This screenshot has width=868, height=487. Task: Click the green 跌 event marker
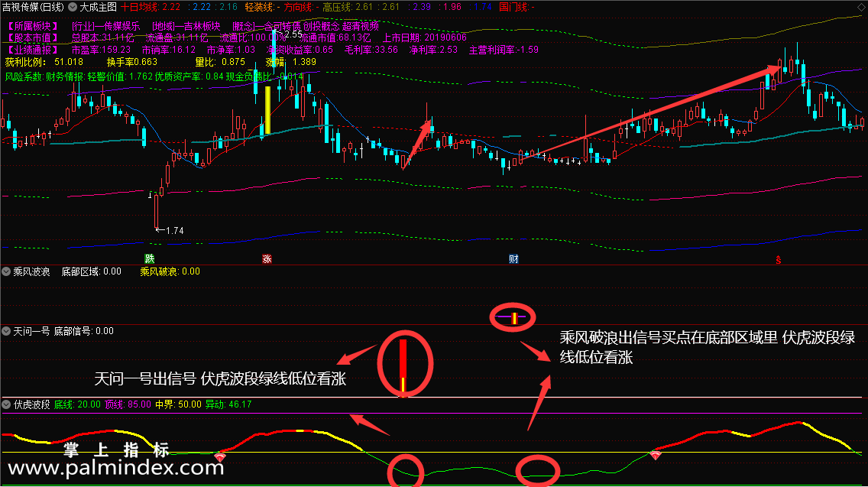150,258
